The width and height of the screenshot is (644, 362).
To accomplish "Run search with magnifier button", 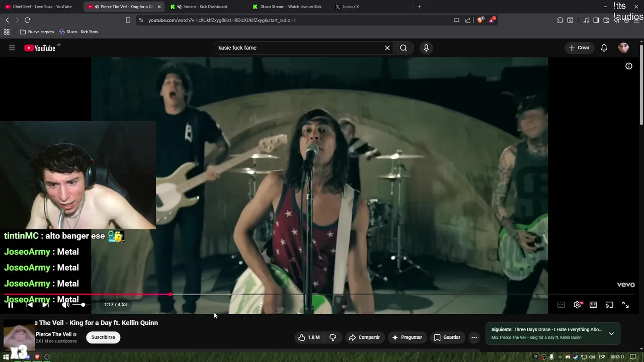I will [404, 48].
